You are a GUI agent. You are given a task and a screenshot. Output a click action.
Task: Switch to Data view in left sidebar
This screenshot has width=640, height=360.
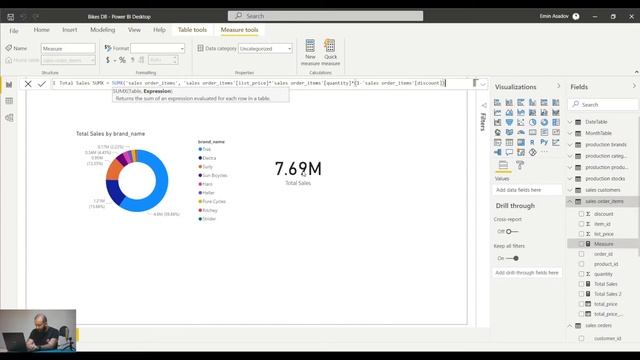tap(9, 101)
